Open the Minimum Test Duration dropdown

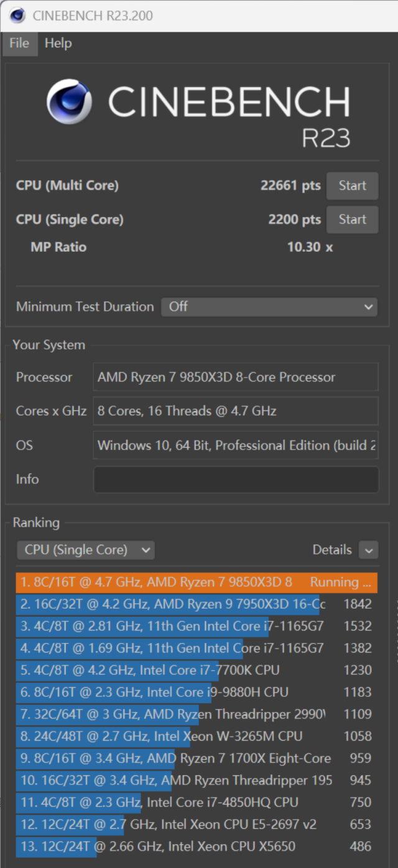click(x=269, y=307)
